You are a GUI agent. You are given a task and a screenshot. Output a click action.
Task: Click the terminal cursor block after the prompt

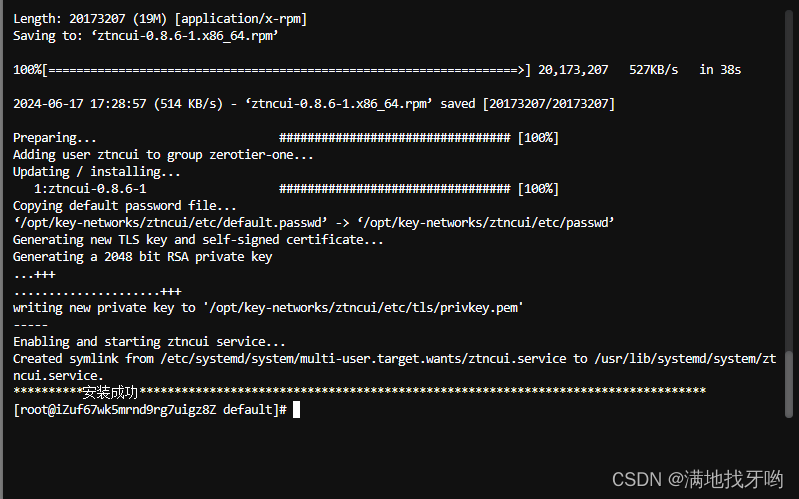(x=297, y=409)
